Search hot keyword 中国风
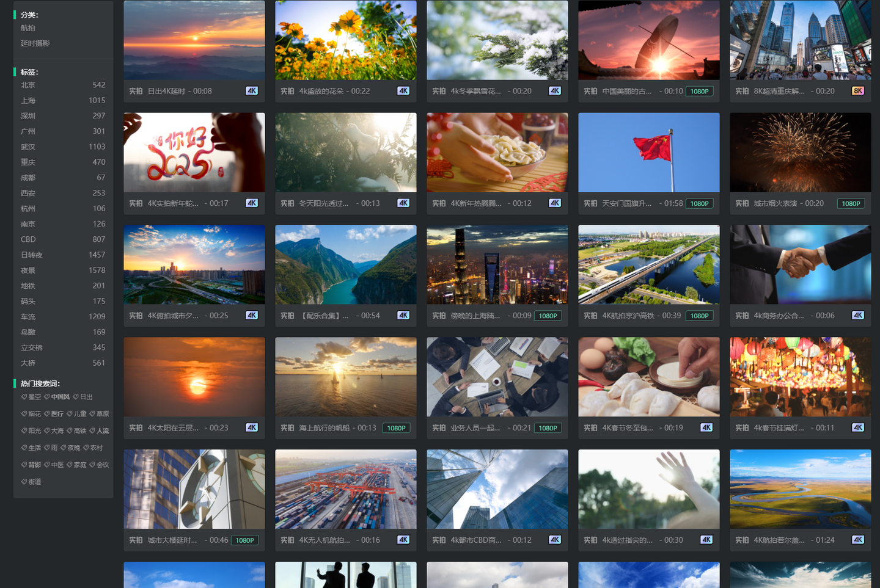The width and height of the screenshot is (880, 588). click(57, 397)
